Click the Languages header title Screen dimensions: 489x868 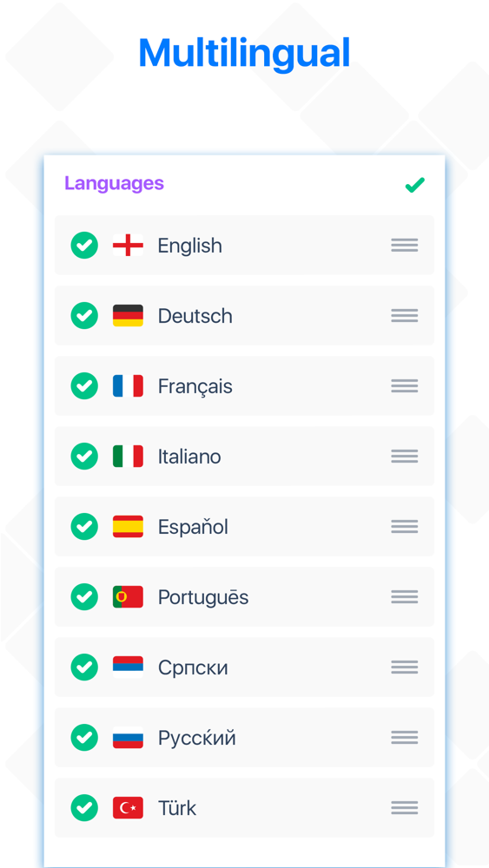pos(114,183)
